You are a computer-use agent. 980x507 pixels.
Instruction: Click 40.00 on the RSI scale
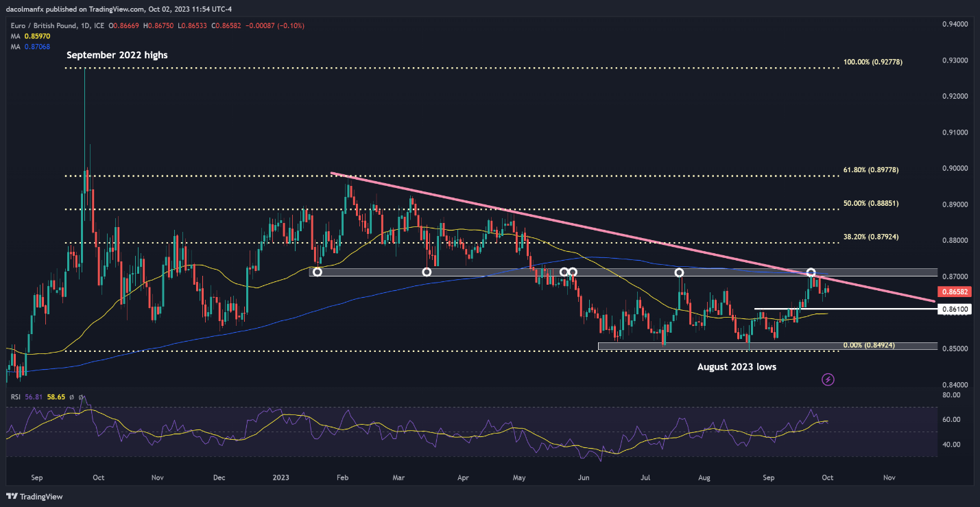click(x=951, y=445)
